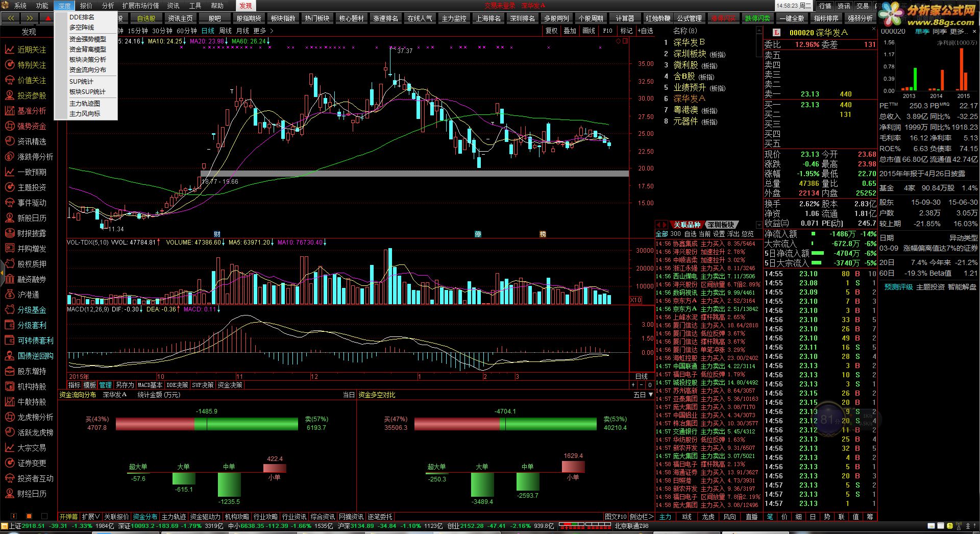The width and height of the screenshot is (980, 534).
Task: Click the forward double-arrow navigation button
Action: click(x=30, y=18)
